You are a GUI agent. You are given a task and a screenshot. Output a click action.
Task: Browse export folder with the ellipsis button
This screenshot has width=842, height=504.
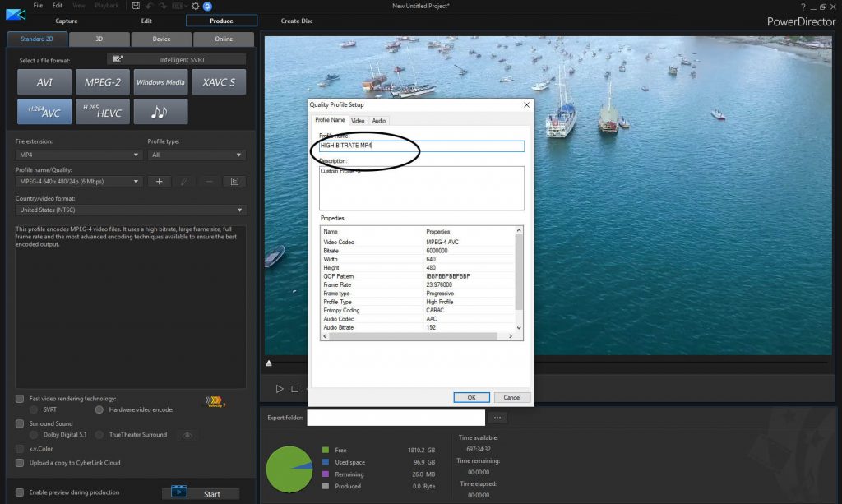pyautogui.click(x=497, y=418)
